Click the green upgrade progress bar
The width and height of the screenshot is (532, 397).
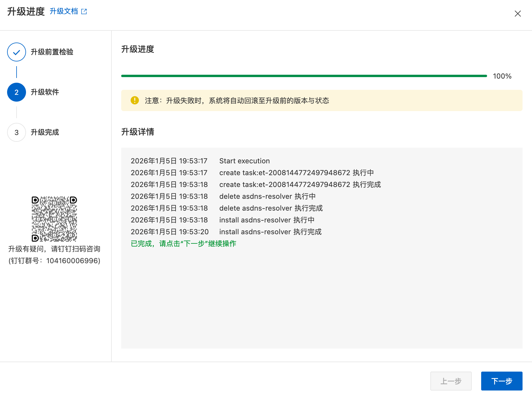click(x=304, y=76)
